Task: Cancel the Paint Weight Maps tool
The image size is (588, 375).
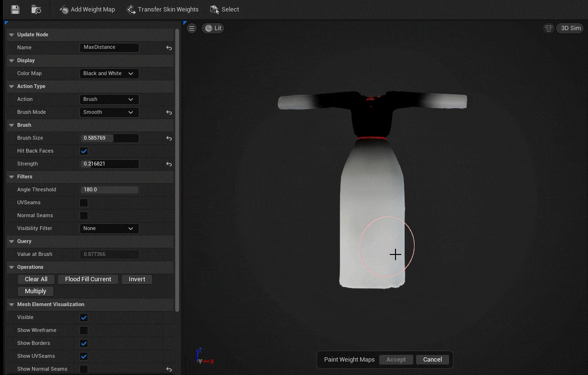Action: tap(432, 360)
